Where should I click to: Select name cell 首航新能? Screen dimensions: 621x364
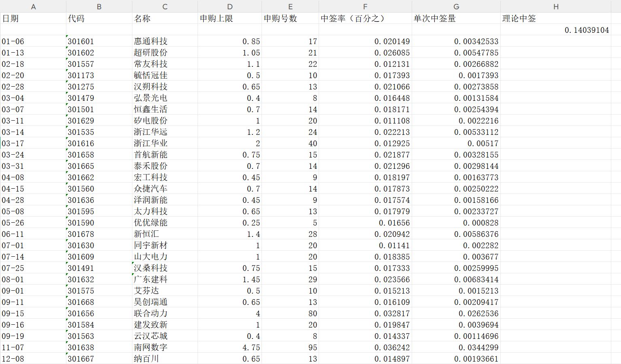165,154
